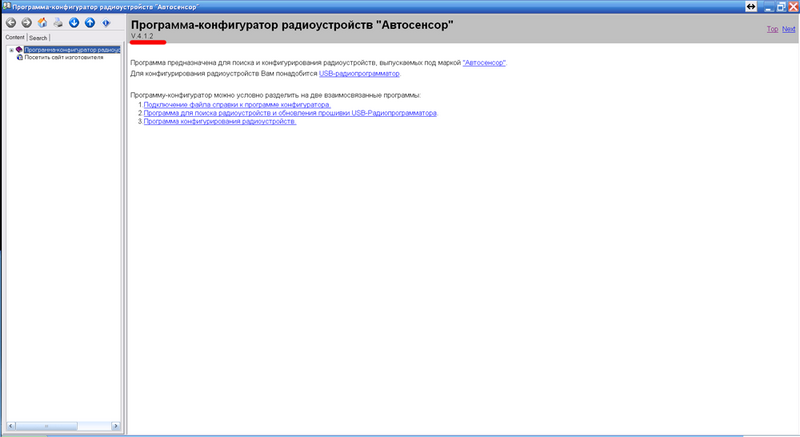The height and width of the screenshot is (437, 800).
Task: Open link Программа для поиска радиоустройств
Action: coord(290,113)
